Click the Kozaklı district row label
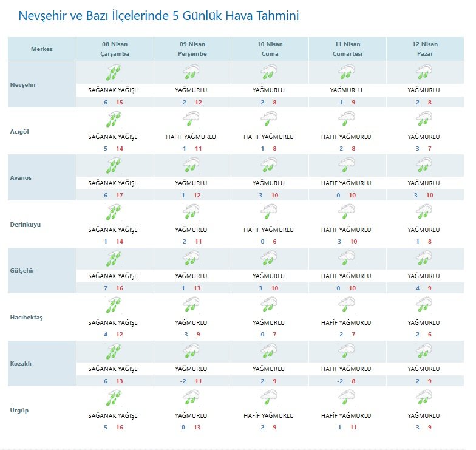The width and height of the screenshot is (476, 450). [21, 363]
